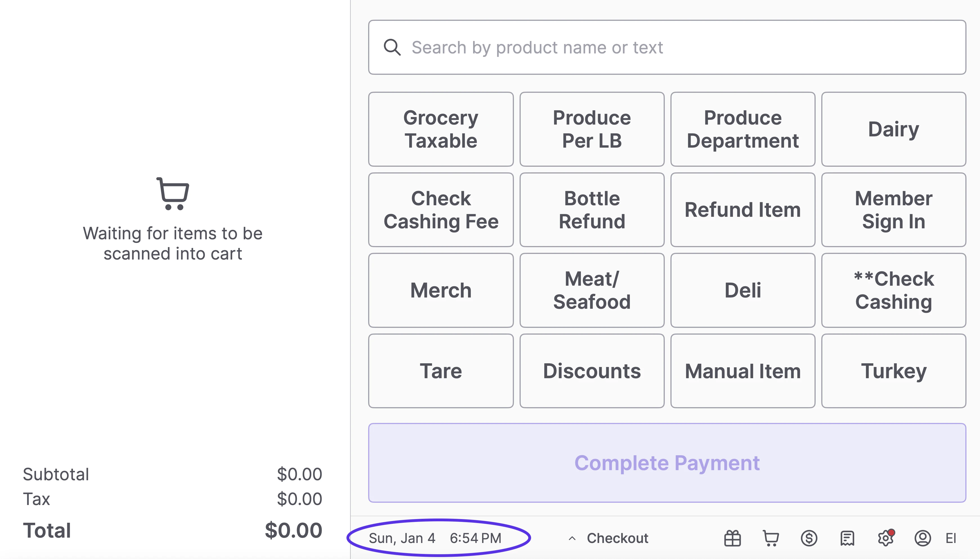
Task: Click the cart icon in bottom bar
Action: [x=771, y=538]
